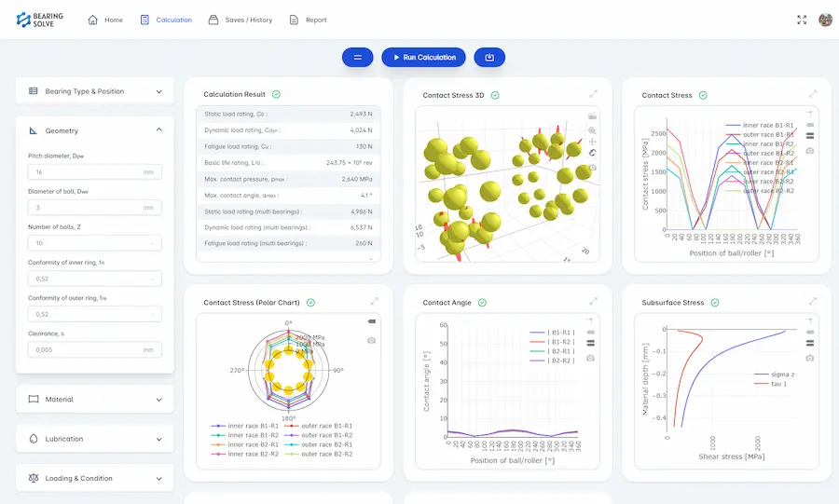Screen dimensions: 839x504
Task: Click the Saves / History box icon
Action: (213, 20)
